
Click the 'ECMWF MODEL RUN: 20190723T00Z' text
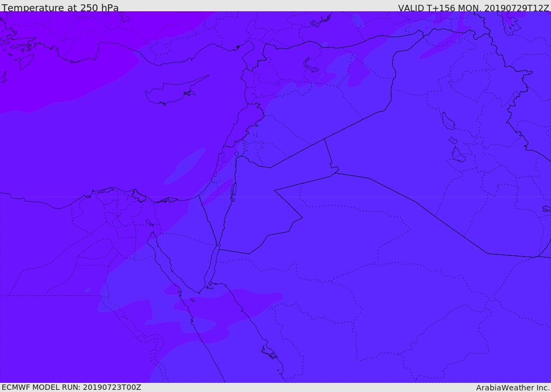[72, 387]
